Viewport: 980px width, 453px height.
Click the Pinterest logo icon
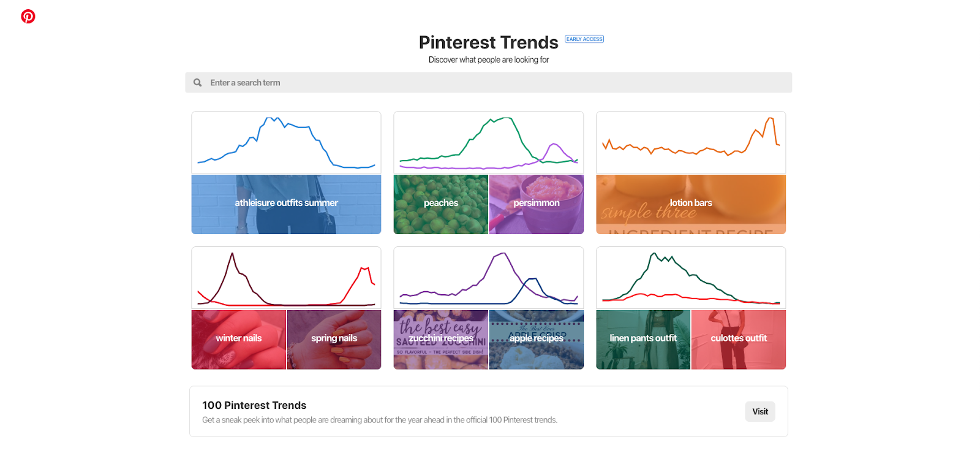tap(28, 17)
